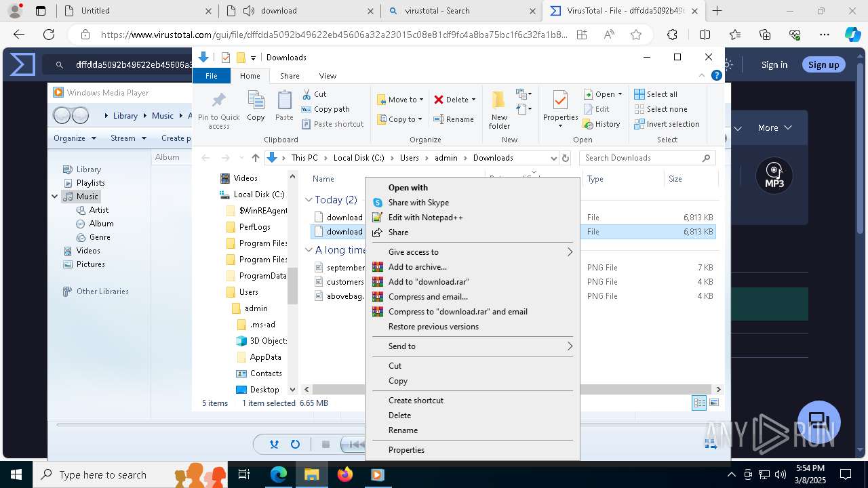Viewport: 868px width, 488px height.
Task: Open Explorer Help question mark icon
Action: 716,75
